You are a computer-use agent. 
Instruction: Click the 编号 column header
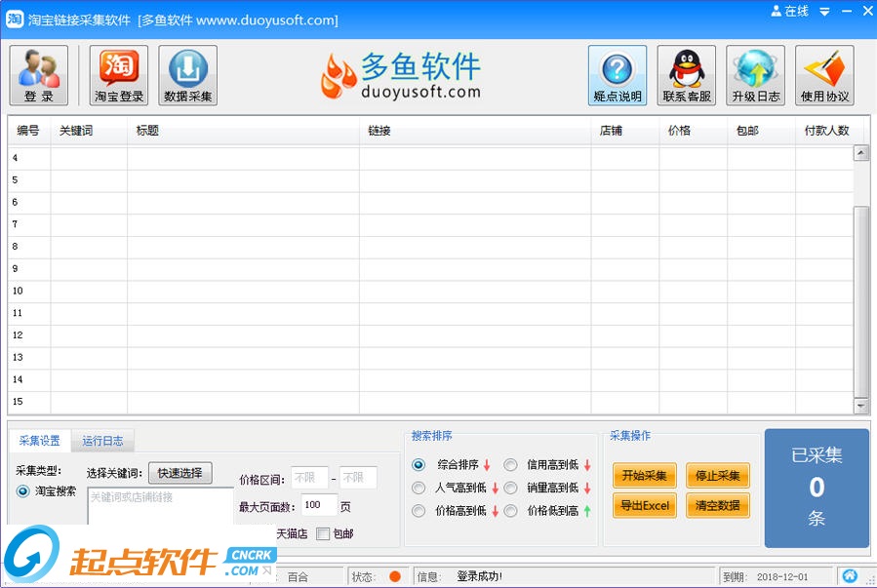[28, 131]
